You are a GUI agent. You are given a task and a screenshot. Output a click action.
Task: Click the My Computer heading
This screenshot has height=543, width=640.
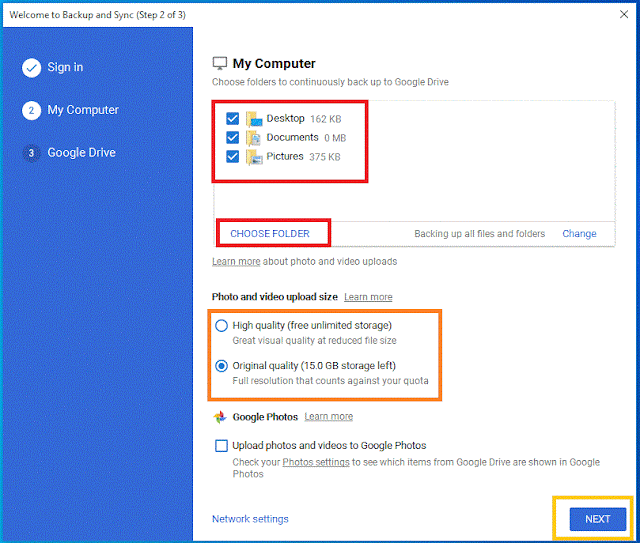[274, 63]
